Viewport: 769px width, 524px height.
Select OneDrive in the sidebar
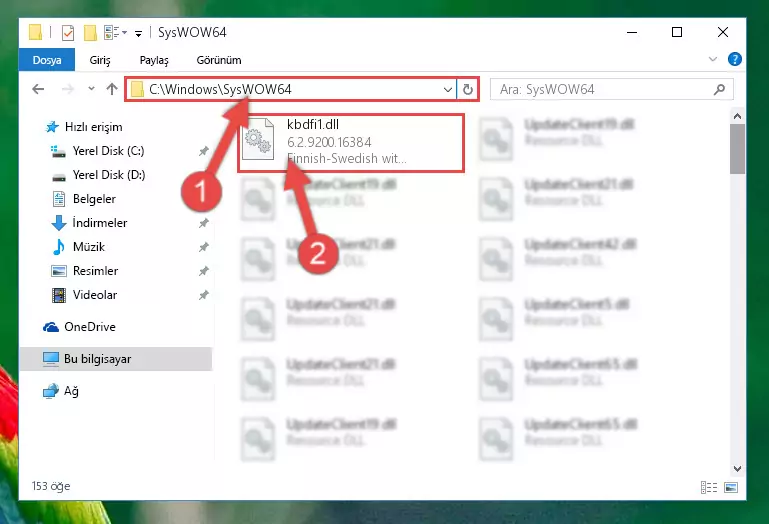(x=79, y=327)
